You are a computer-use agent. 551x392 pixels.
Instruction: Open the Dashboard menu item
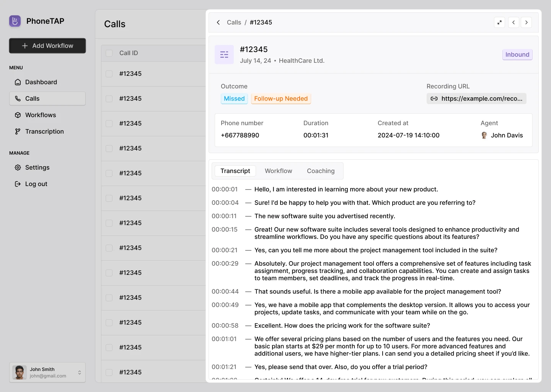click(41, 82)
